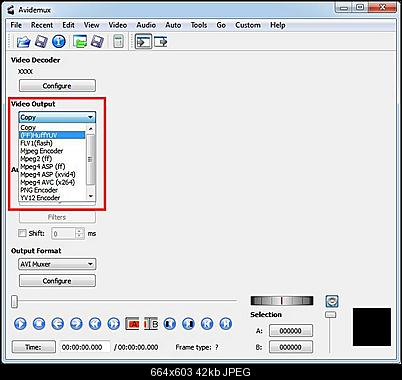
Task: Set selection marker B icon
Action: coord(151,324)
